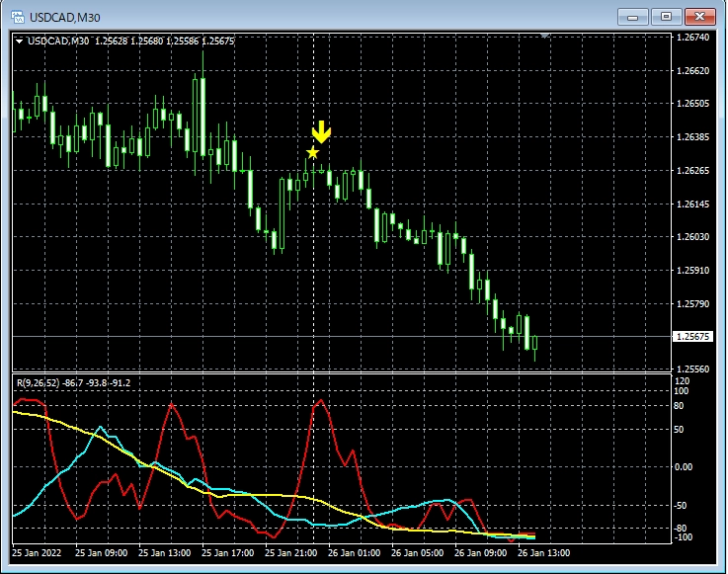Click the USDCAD,M30 title bar text
Viewport: 728px width, 574px height.
(65, 17)
